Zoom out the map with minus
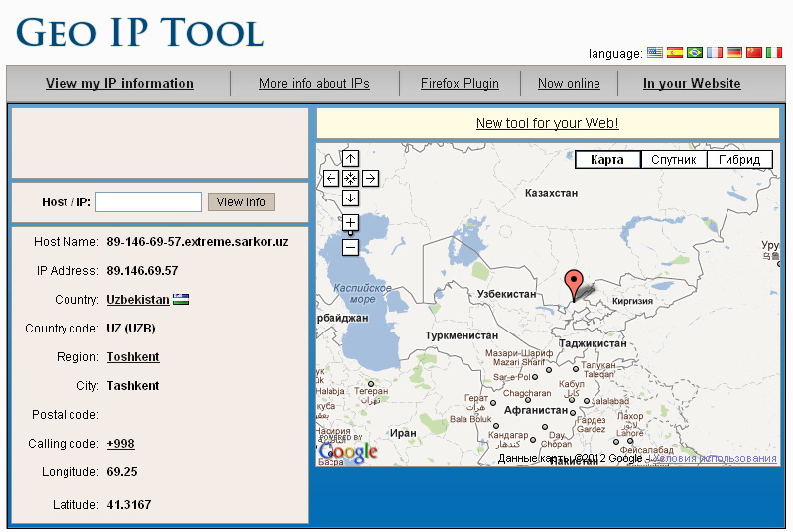 tap(351, 248)
